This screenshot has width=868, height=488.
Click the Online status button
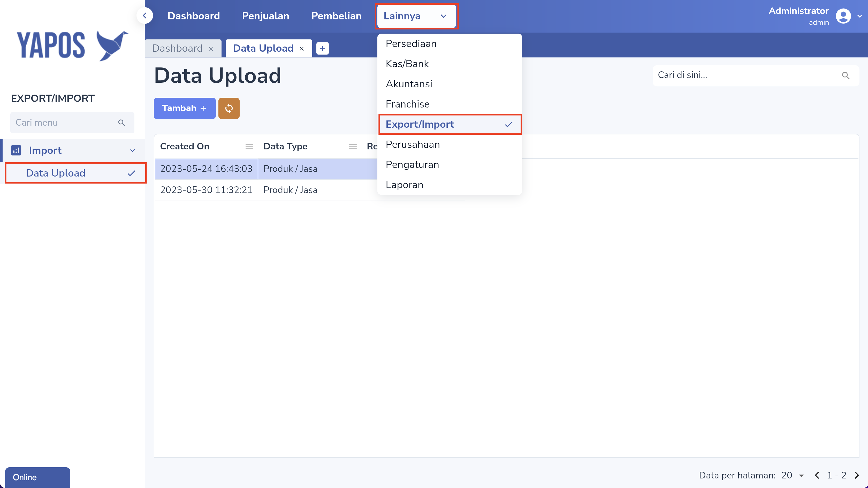tap(37, 478)
